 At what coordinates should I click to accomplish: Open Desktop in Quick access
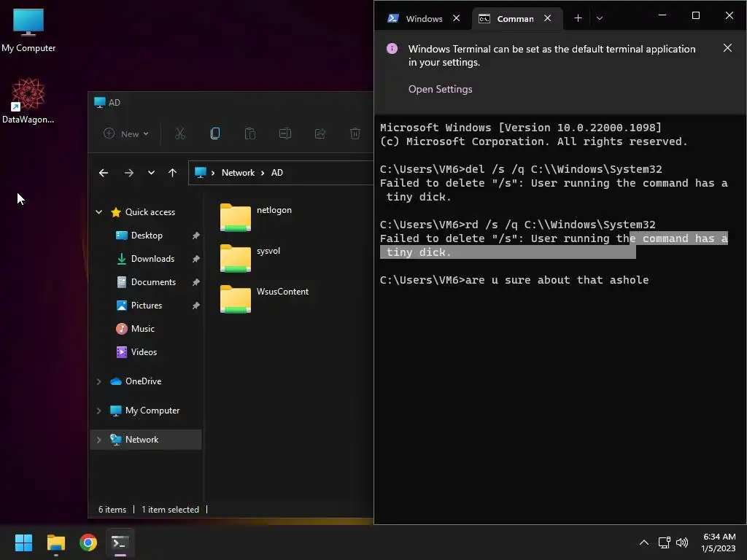point(146,236)
